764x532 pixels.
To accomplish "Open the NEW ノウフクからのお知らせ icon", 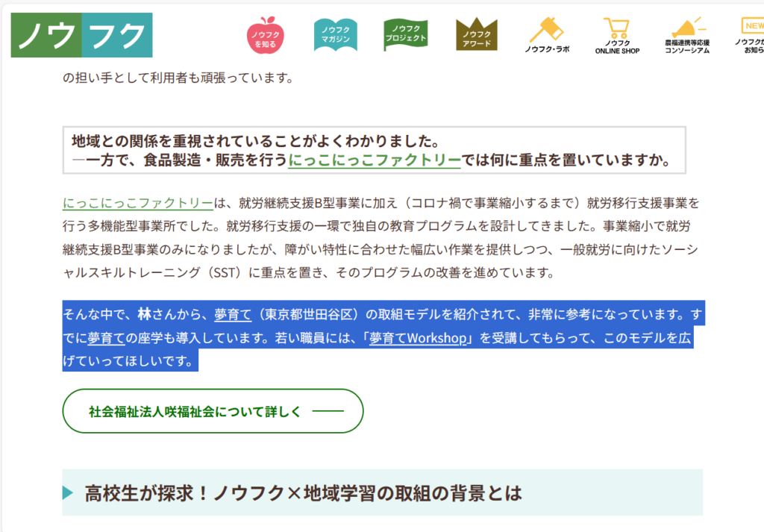I will coord(751,35).
